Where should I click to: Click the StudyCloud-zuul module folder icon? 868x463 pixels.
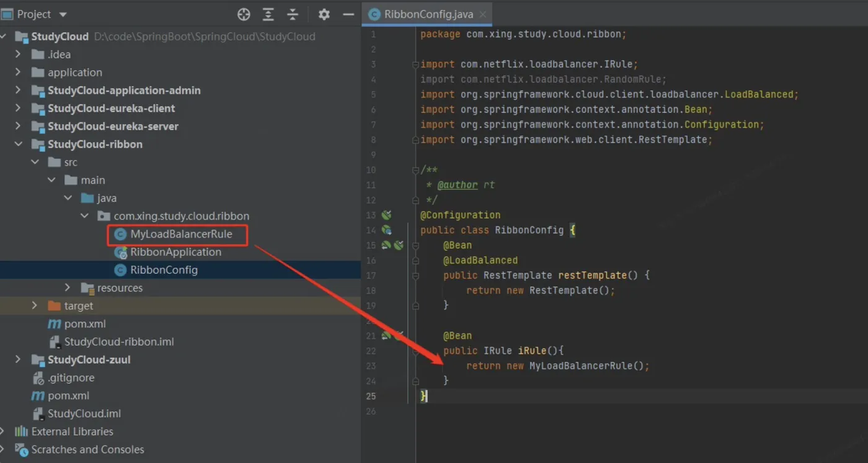[x=38, y=360]
